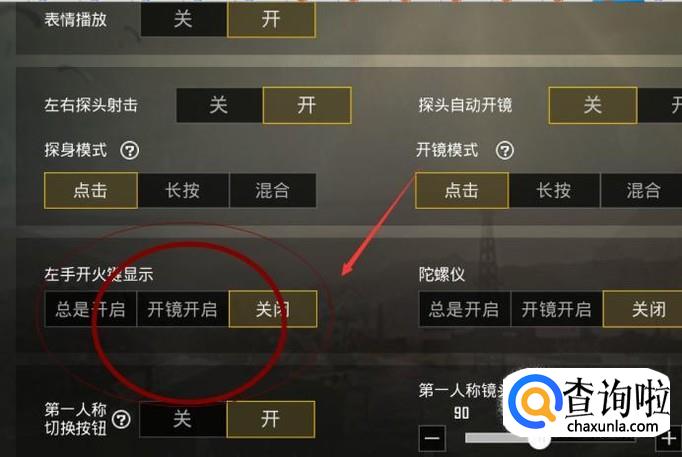Set 第一人称切换按钮 to 关

point(183,420)
